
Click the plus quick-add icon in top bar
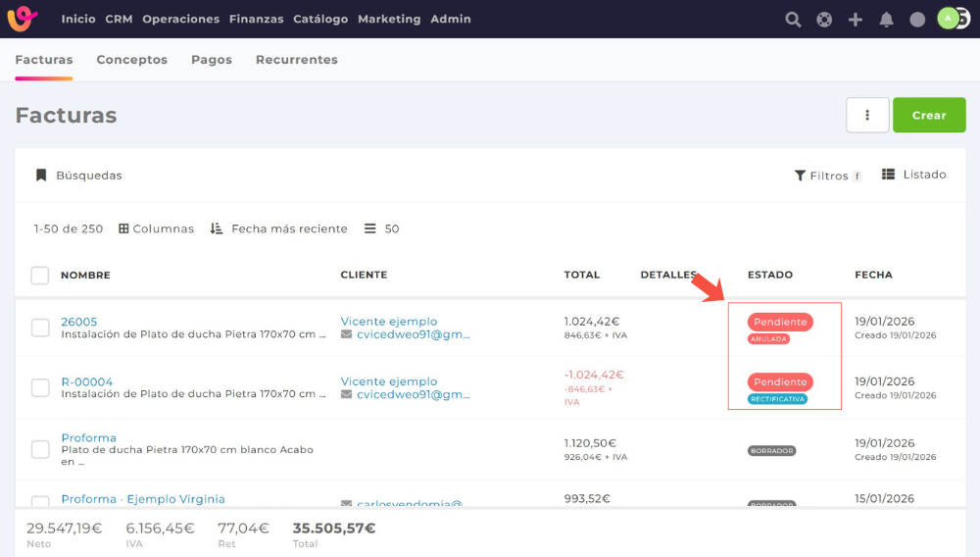(856, 20)
